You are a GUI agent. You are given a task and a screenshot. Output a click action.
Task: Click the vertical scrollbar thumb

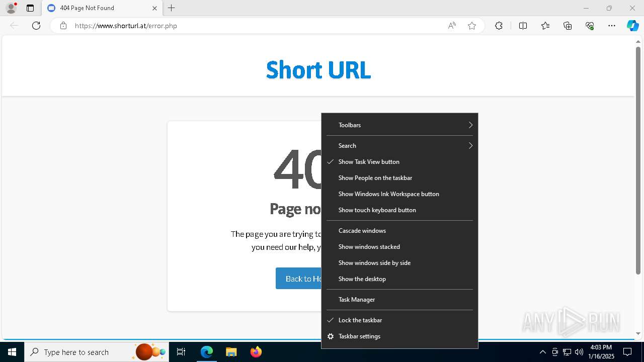pos(638,160)
